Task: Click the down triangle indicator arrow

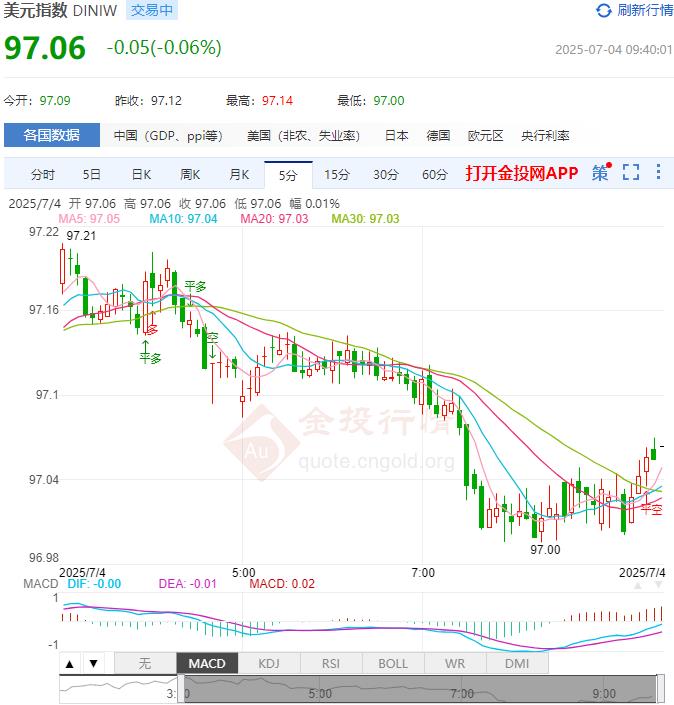Action: click(x=94, y=664)
